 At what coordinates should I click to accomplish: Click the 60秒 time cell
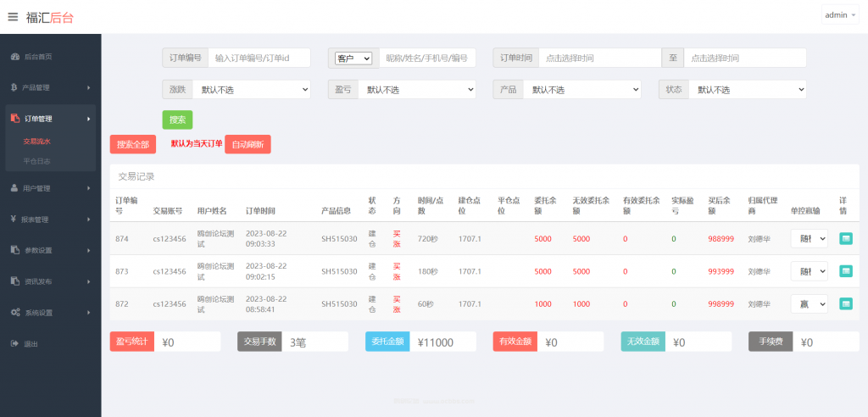click(x=426, y=304)
